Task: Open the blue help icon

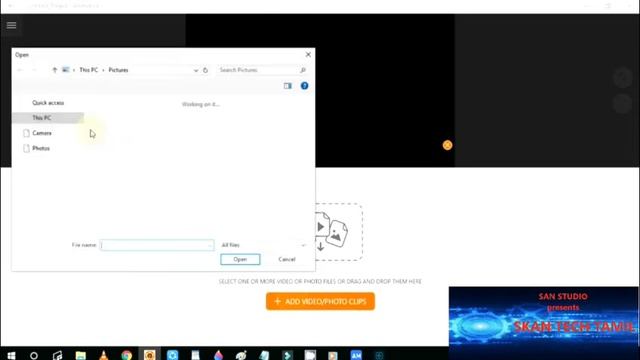Action: (x=304, y=86)
